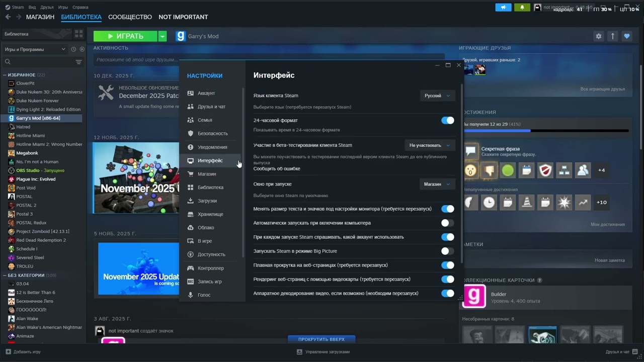Open the Справка menu

click(x=80, y=8)
